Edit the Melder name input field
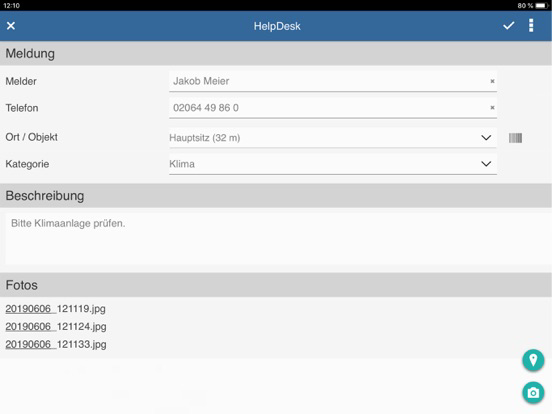Viewport: 552px width, 414px height. (333, 81)
